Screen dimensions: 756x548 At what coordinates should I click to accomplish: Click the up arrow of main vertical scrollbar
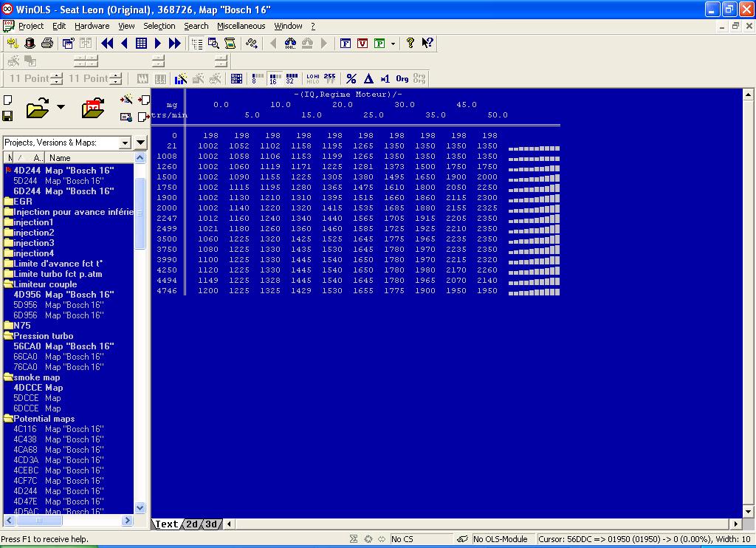[x=748, y=94]
